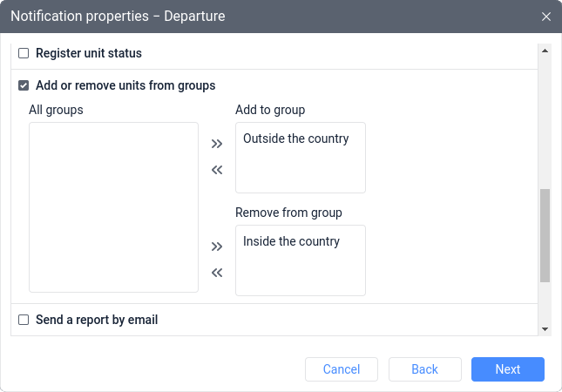Image resolution: width=562 pixels, height=392 pixels.
Task: Click the Register unit status label
Action: pyautogui.click(x=89, y=53)
